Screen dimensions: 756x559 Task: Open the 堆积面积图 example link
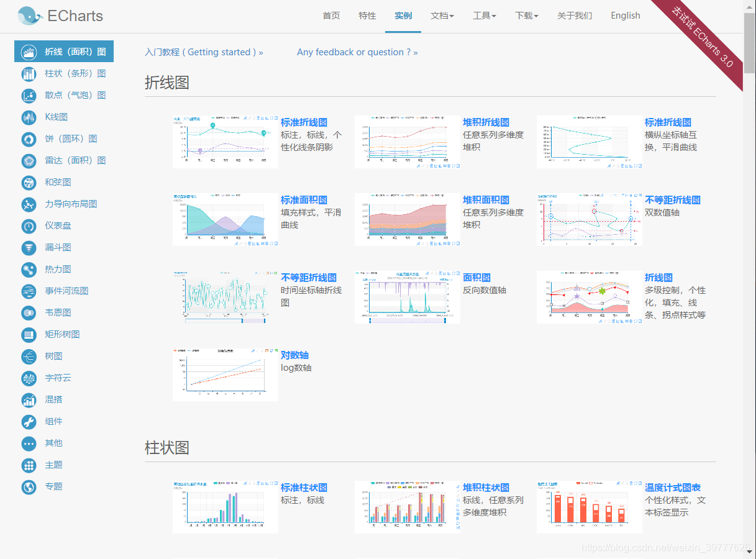tap(486, 200)
